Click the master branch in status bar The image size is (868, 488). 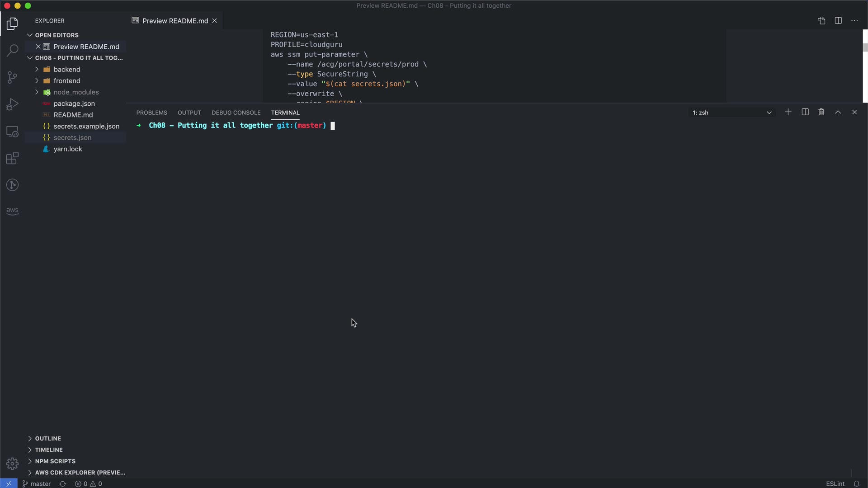[x=37, y=483]
